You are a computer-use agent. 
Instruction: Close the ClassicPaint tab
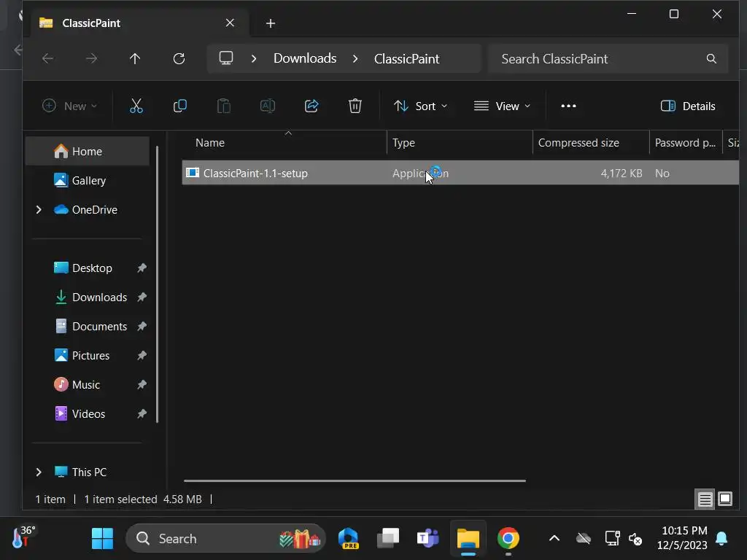coord(230,23)
